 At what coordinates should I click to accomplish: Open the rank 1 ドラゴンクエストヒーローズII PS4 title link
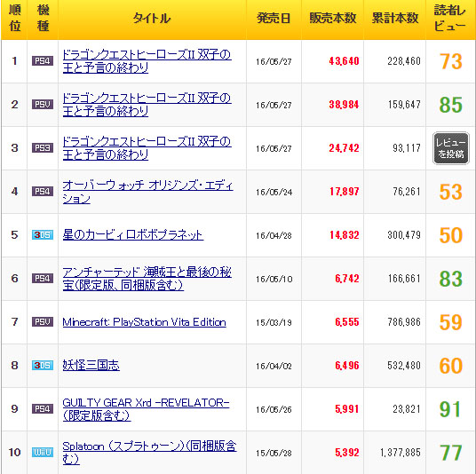click(147, 61)
